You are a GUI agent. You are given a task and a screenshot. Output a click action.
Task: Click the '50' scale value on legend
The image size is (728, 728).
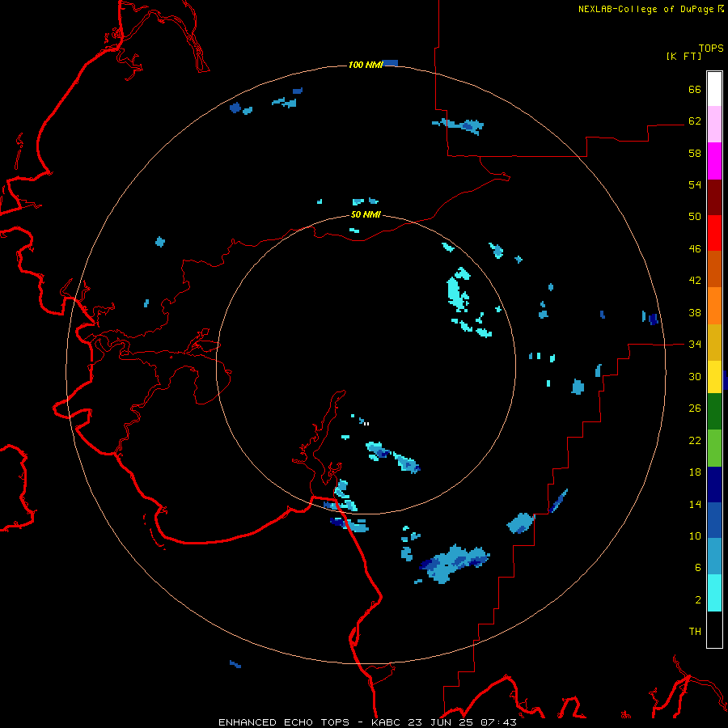click(695, 217)
